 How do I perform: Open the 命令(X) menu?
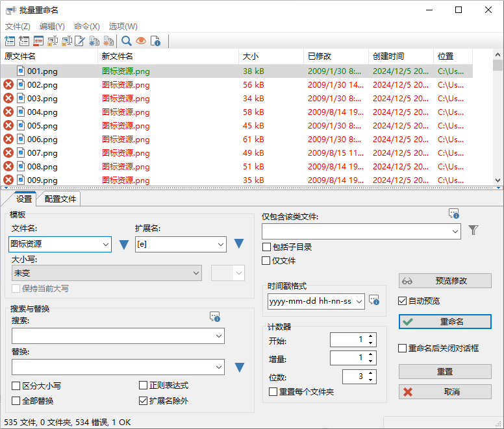coord(87,27)
